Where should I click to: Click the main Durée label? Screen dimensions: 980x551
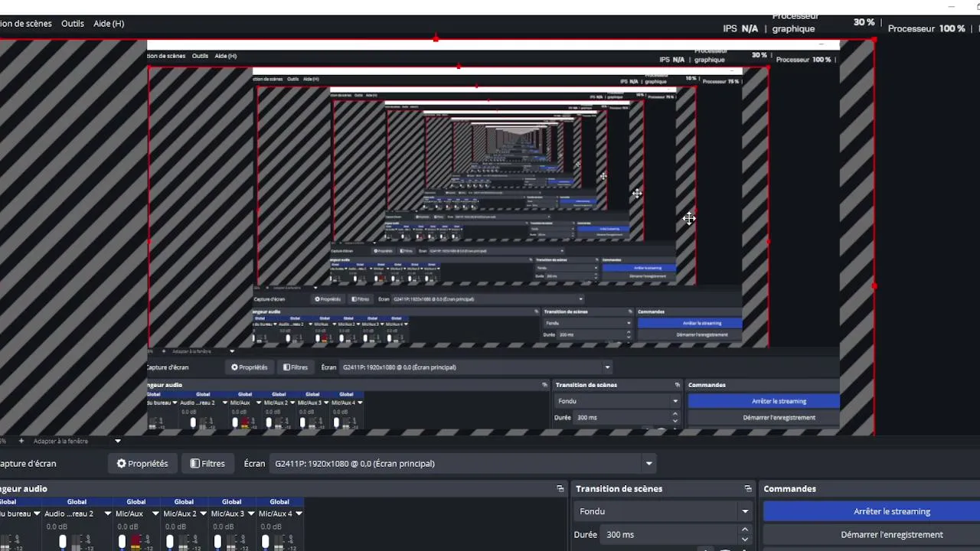584,535
